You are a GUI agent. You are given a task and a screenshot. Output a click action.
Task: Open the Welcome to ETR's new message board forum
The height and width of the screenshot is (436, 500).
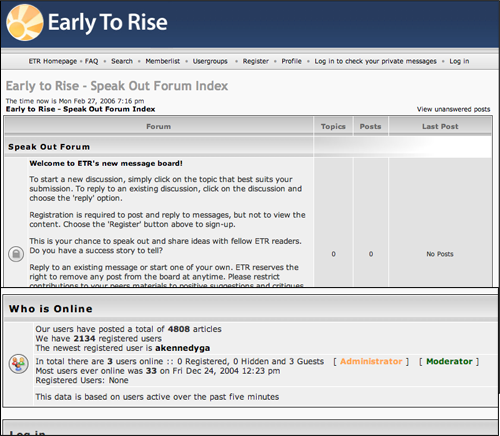(106, 163)
